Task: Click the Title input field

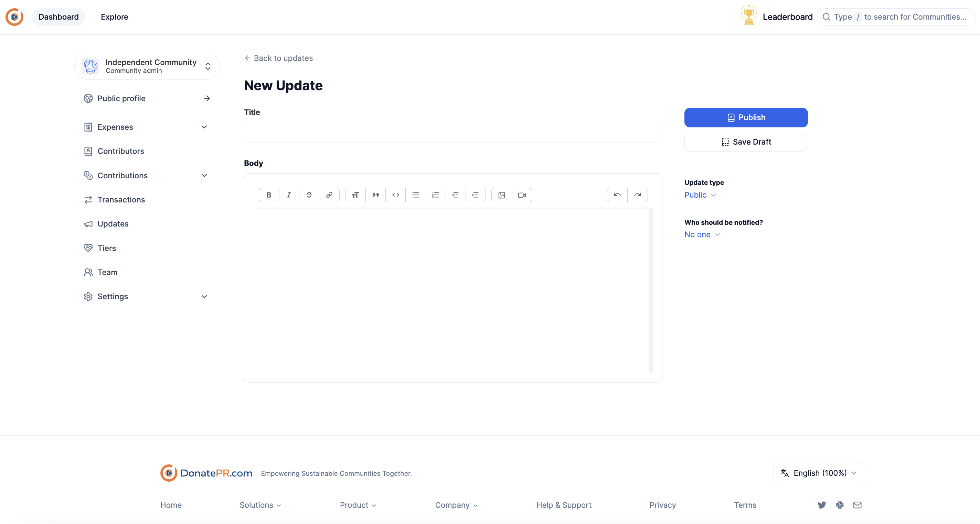Action: (453, 132)
